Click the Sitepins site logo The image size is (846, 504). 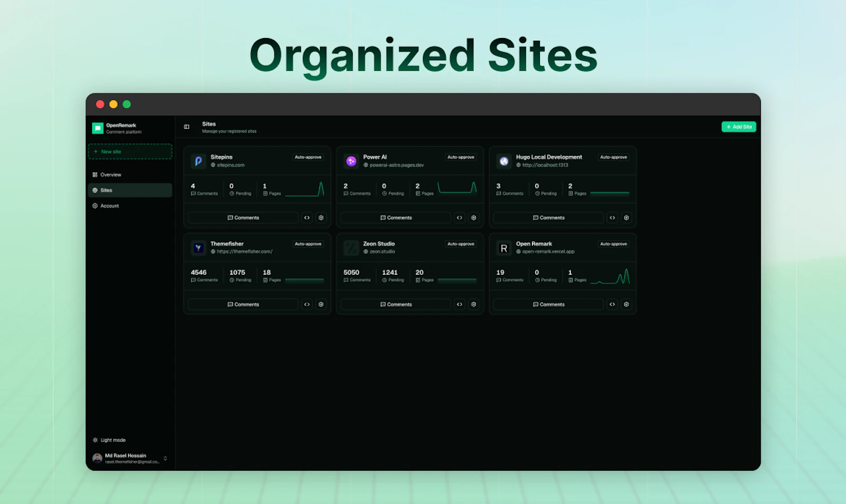198,161
